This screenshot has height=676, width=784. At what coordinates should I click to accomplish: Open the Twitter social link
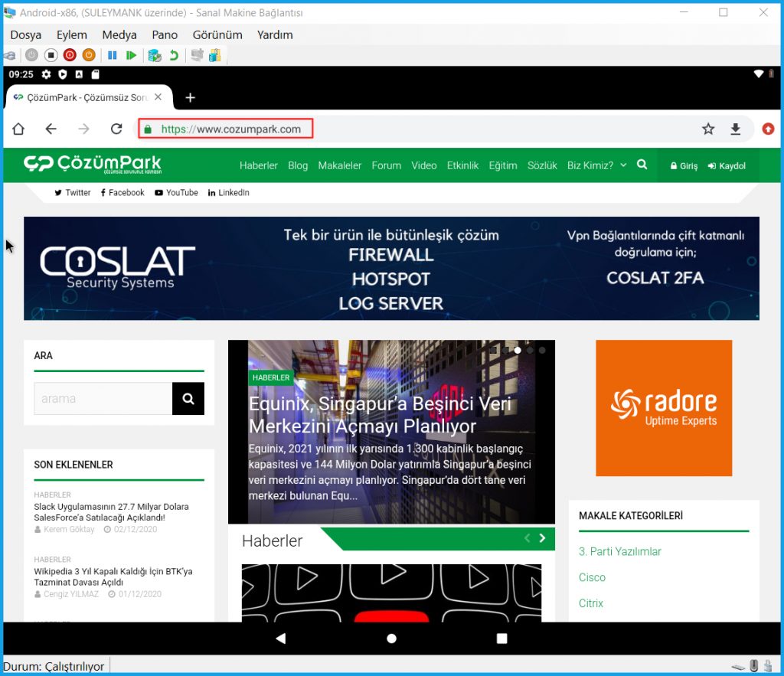click(73, 192)
